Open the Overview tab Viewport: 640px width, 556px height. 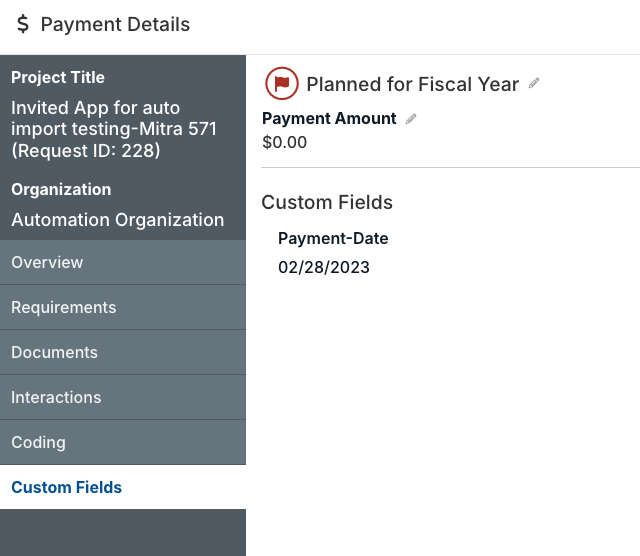click(x=123, y=262)
